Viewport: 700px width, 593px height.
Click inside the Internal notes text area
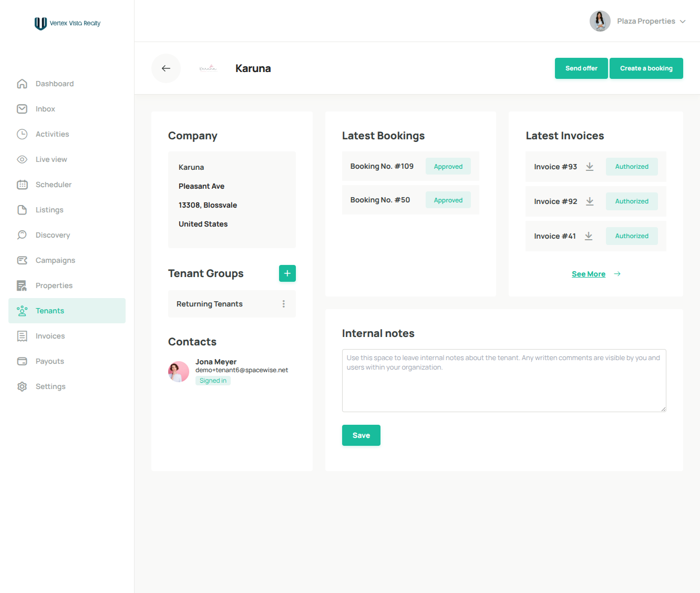point(504,381)
